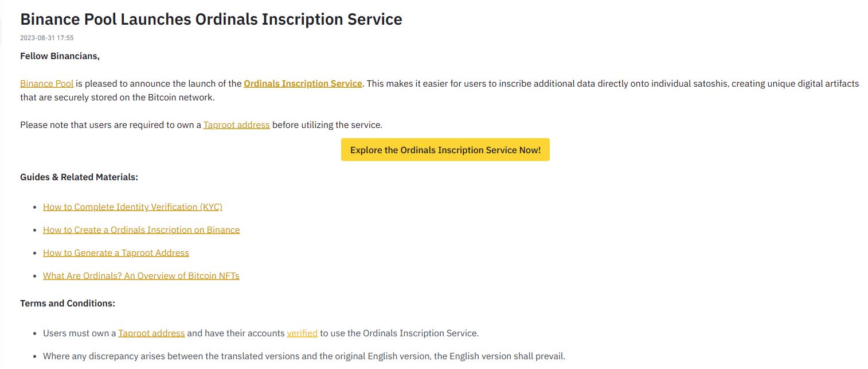Open How to Create a Ordinals Inscription guide
The width and height of the screenshot is (868, 369).
(x=142, y=230)
